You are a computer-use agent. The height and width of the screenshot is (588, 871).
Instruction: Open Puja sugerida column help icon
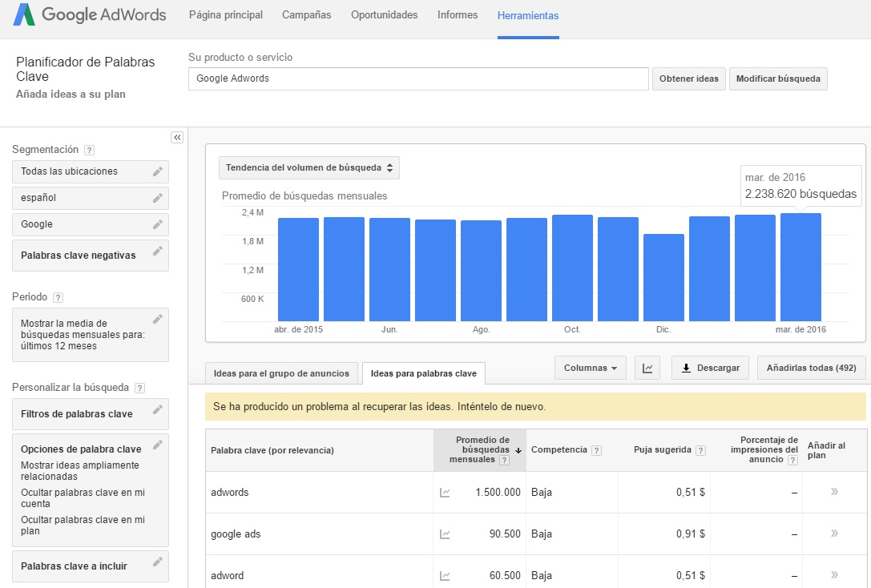click(700, 450)
